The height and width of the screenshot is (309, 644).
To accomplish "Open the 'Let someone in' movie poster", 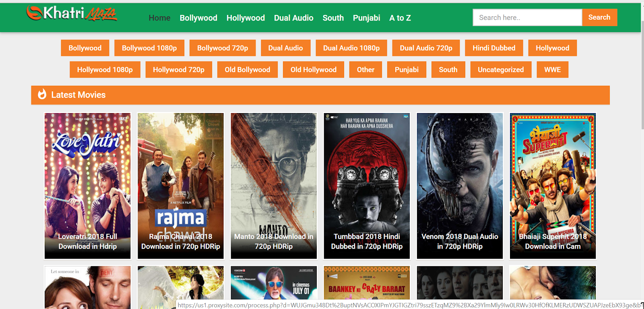I will click(x=88, y=287).
